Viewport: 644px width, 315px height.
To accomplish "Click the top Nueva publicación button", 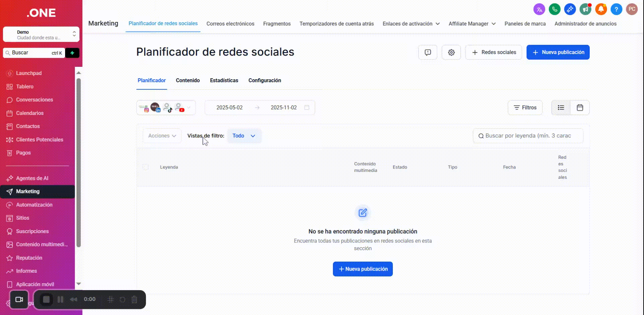I will pos(558,52).
